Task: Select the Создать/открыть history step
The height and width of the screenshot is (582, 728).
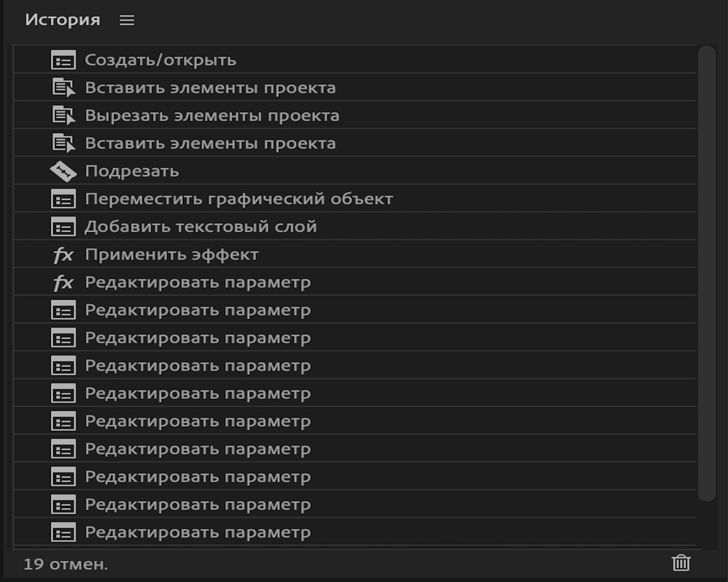Action: [162, 60]
